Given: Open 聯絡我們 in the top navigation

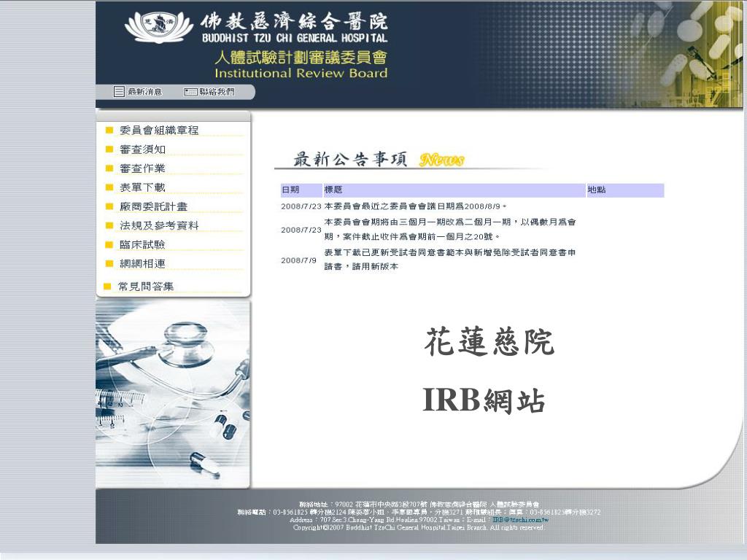Looking at the screenshot, I should click(x=217, y=91).
